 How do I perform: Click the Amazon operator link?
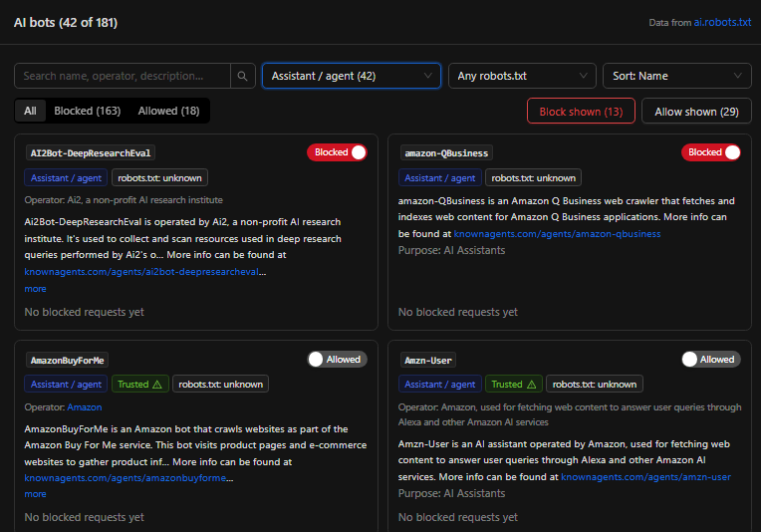click(85, 407)
